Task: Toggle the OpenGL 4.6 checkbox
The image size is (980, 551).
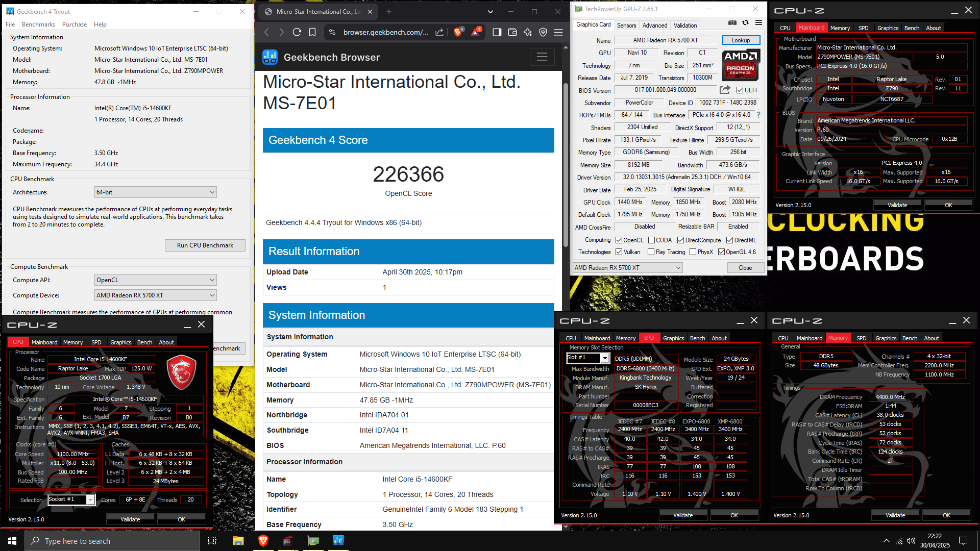Action: click(721, 252)
